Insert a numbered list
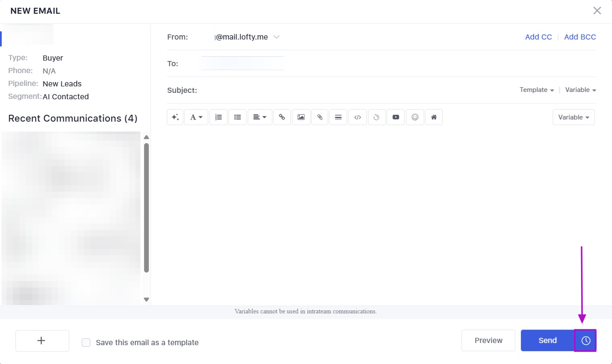The width and height of the screenshot is (612, 364). (x=218, y=117)
